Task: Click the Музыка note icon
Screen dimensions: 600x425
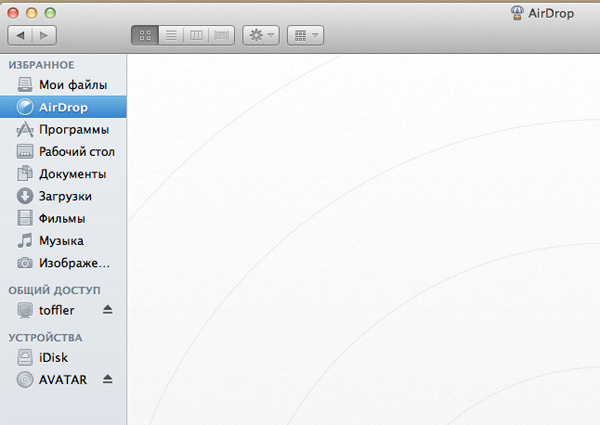Action: click(25, 241)
